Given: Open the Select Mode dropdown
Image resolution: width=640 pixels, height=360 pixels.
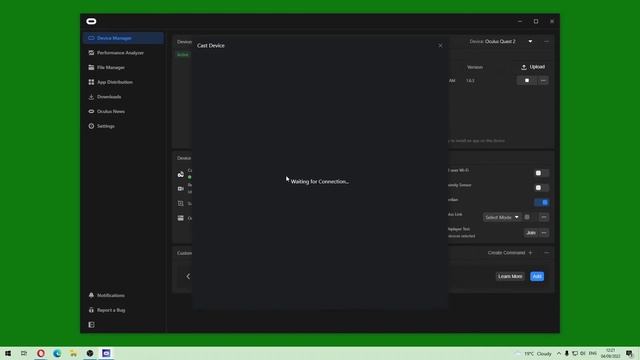Looking at the screenshot, I should pyautogui.click(x=502, y=217).
